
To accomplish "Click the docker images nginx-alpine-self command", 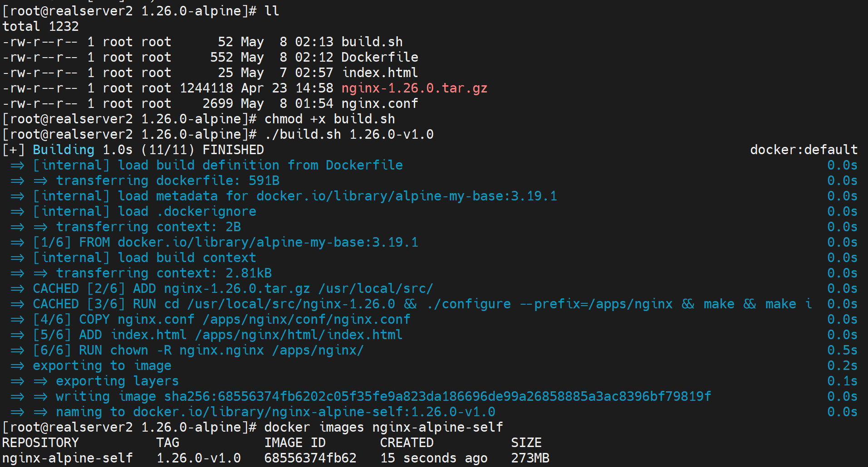I will (x=383, y=427).
